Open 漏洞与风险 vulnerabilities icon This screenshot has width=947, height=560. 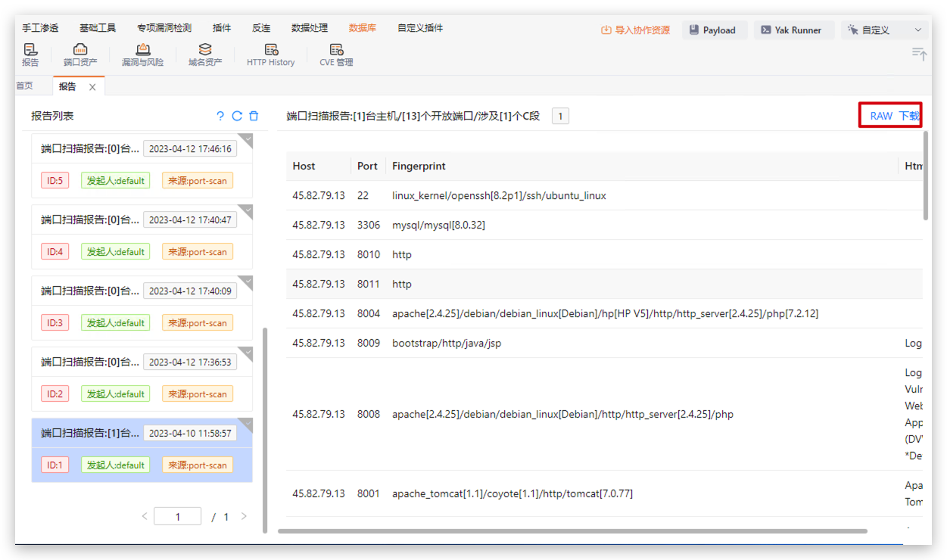pos(142,54)
